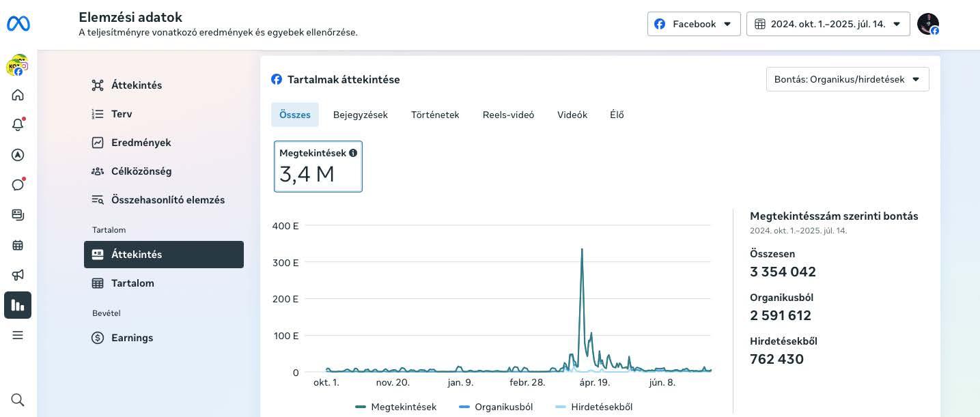
Task: Open Earnings in the sidebar
Action: pos(132,338)
